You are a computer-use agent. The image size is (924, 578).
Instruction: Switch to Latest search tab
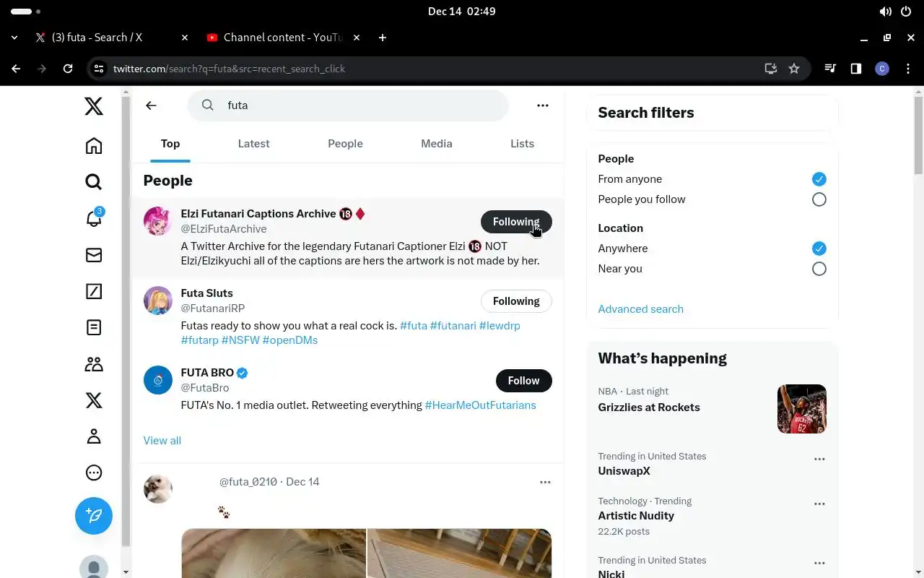pyautogui.click(x=253, y=144)
